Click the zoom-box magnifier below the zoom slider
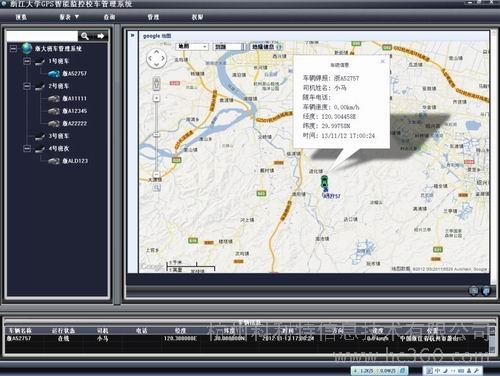This screenshot has width=500, height=376. click(x=156, y=188)
